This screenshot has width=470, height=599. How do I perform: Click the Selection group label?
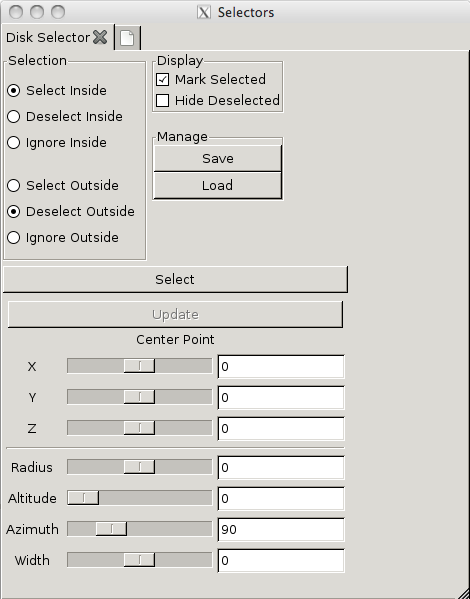(37, 61)
